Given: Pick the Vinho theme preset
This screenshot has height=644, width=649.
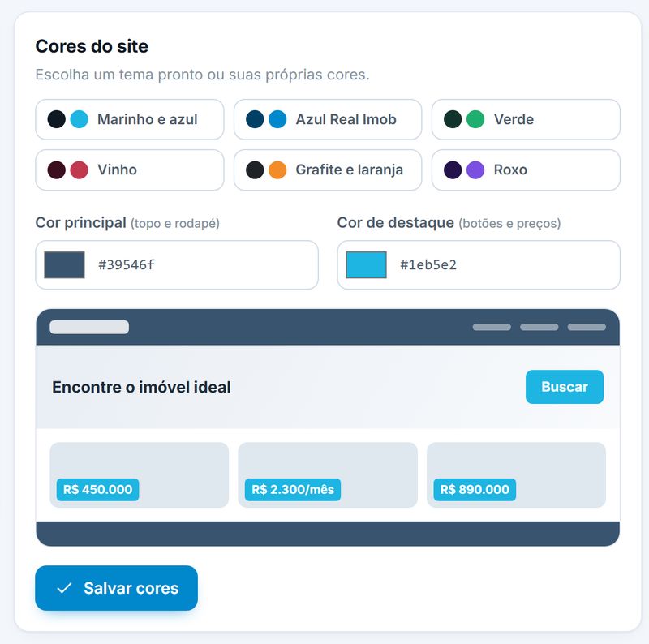Looking at the screenshot, I should (x=130, y=170).
